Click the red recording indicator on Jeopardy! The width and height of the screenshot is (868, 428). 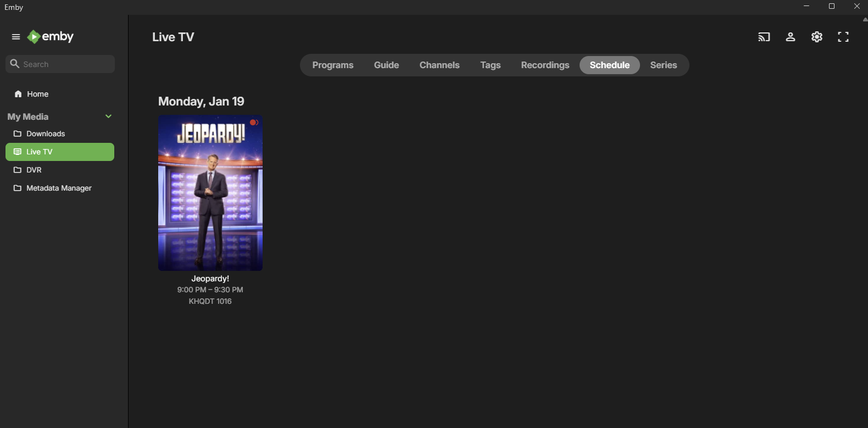[x=254, y=123]
